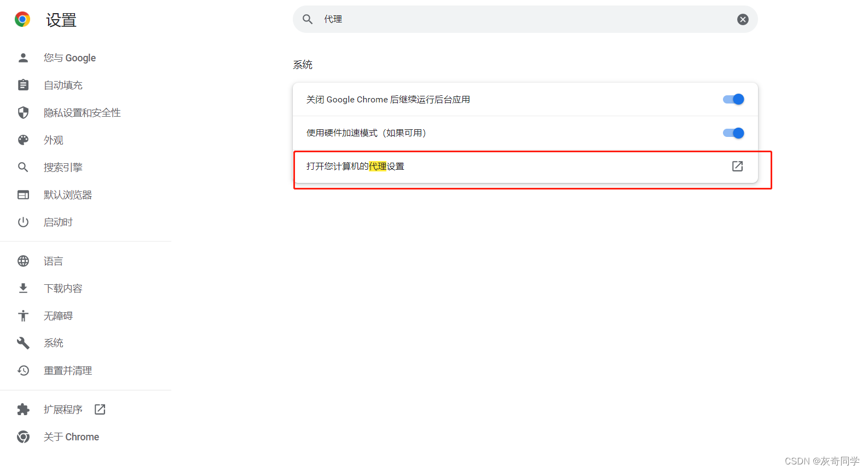
Task: Click the 设置 page title
Action: [61, 20]
